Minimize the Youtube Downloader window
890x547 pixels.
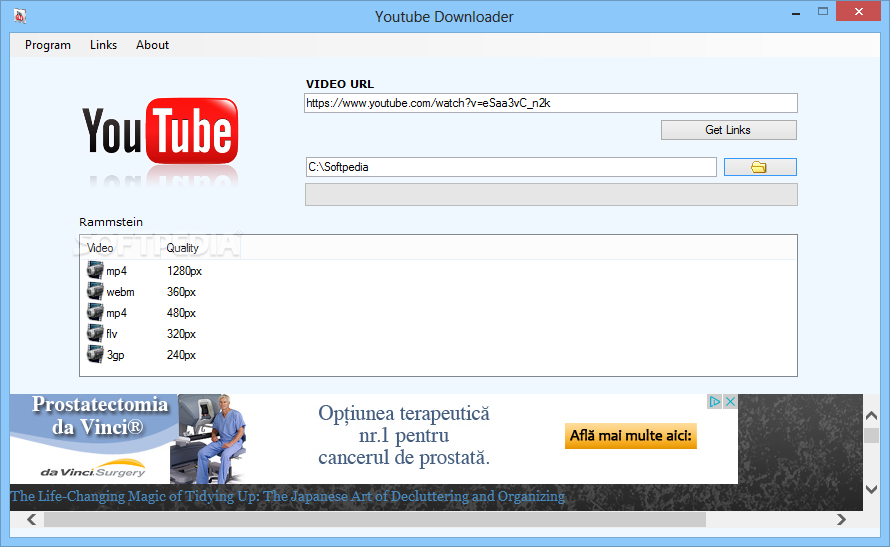pyautogui.click(x=796, y=12)
